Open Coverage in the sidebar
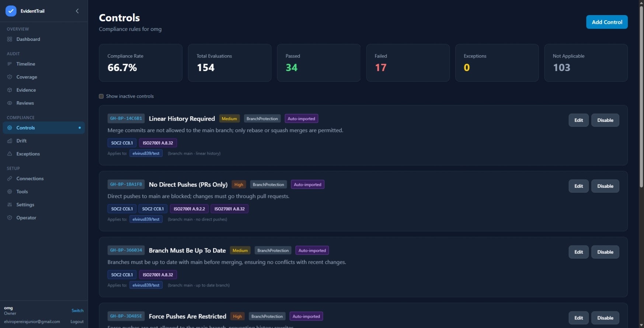644x328 pixels. (44, 77)
